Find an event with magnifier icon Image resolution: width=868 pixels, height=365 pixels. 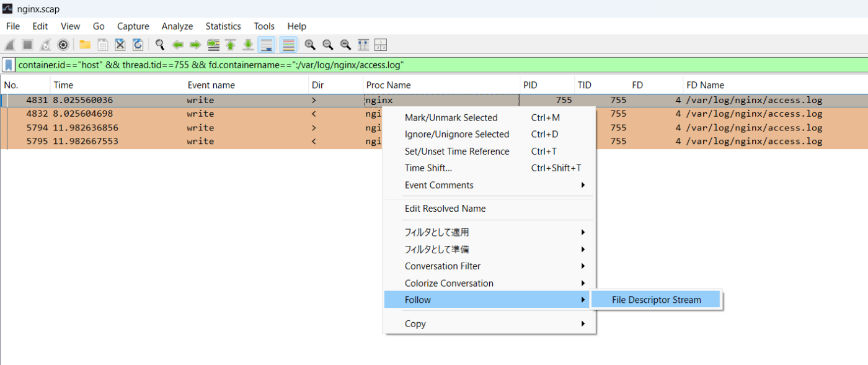(x=160, y=45)
